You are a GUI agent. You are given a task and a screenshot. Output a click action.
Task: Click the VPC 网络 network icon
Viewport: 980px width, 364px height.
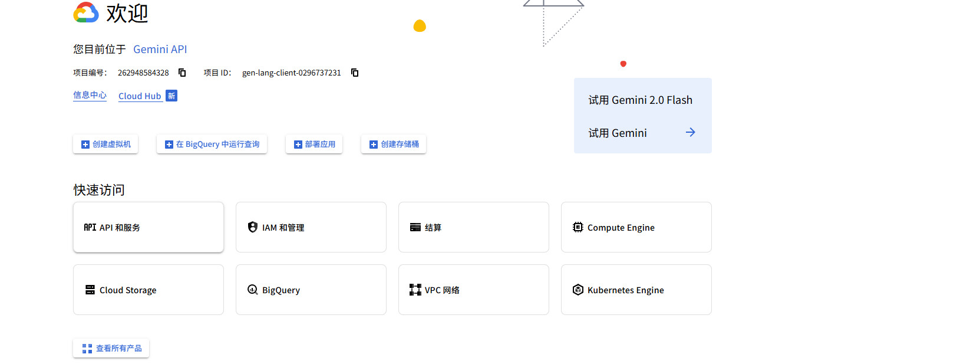tap(415, 290)
